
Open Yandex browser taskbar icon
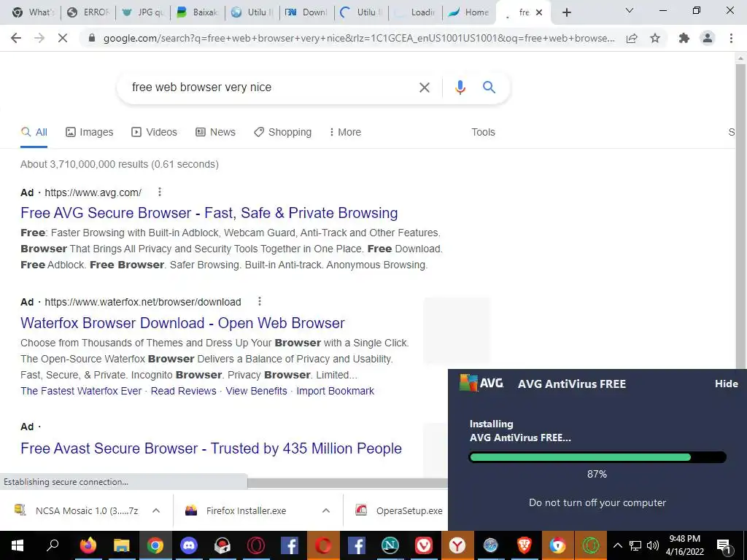coord(457,545)
